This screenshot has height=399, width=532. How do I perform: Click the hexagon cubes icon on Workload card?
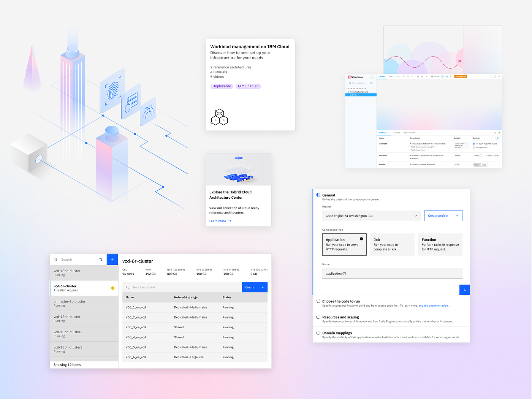[219, 117]
